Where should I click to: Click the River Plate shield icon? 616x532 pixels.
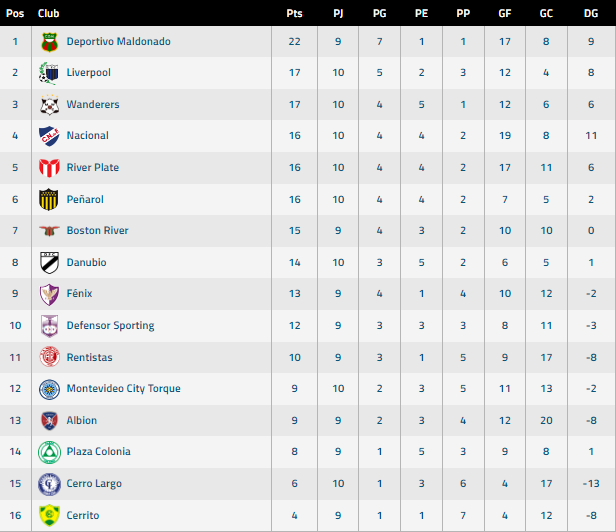point(48,168)
